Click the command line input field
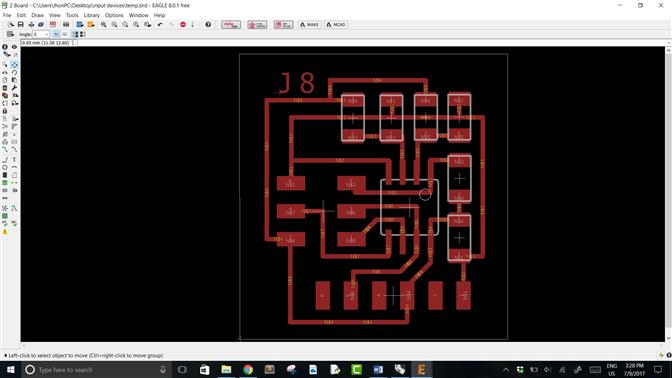 (371, 43)
